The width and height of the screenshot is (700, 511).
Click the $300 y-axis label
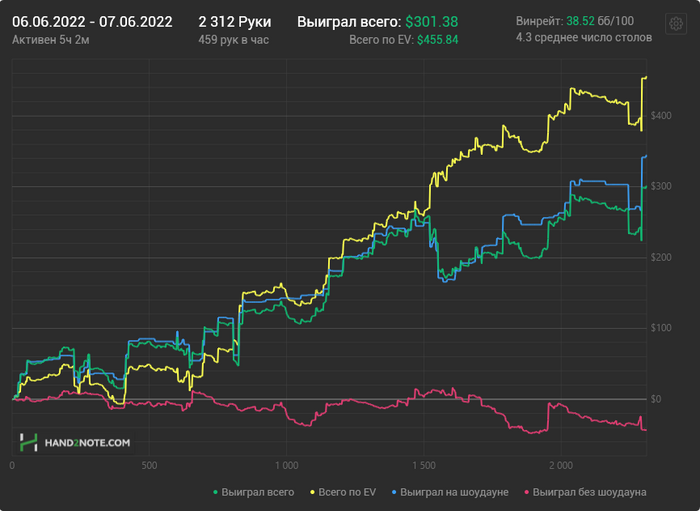[x=661, y=186]
